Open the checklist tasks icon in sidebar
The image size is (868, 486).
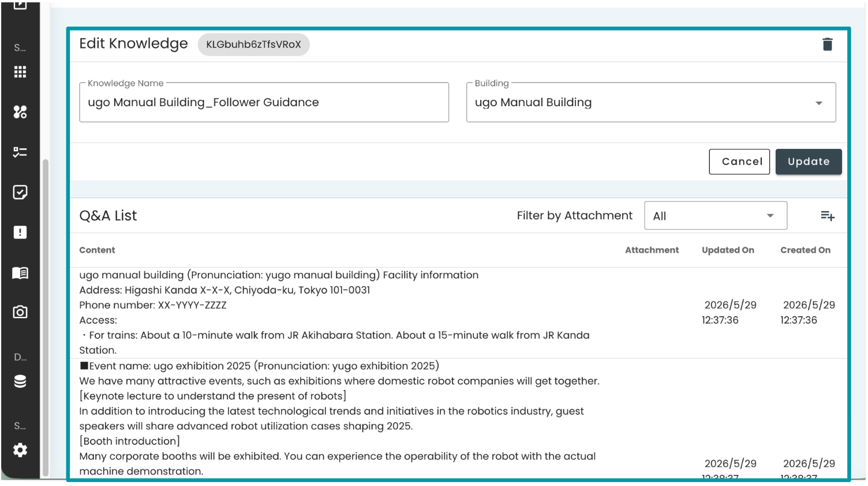20,152
